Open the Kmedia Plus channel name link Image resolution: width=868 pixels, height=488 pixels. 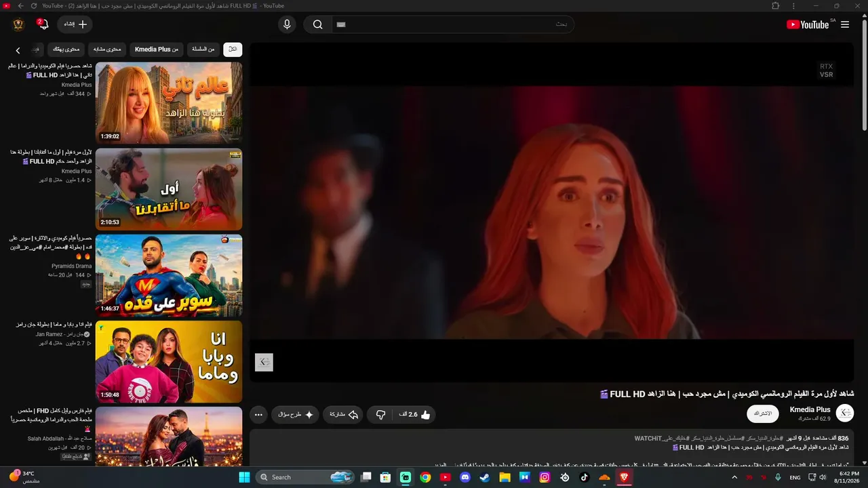(x=810, y=409)
